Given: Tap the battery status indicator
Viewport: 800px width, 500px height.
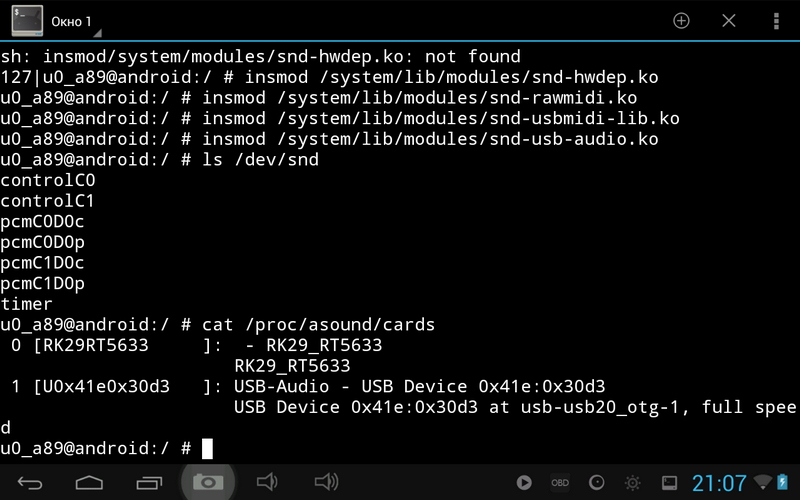Looking at the screenshot, I should pyautogui.click(x=785, y=483).
